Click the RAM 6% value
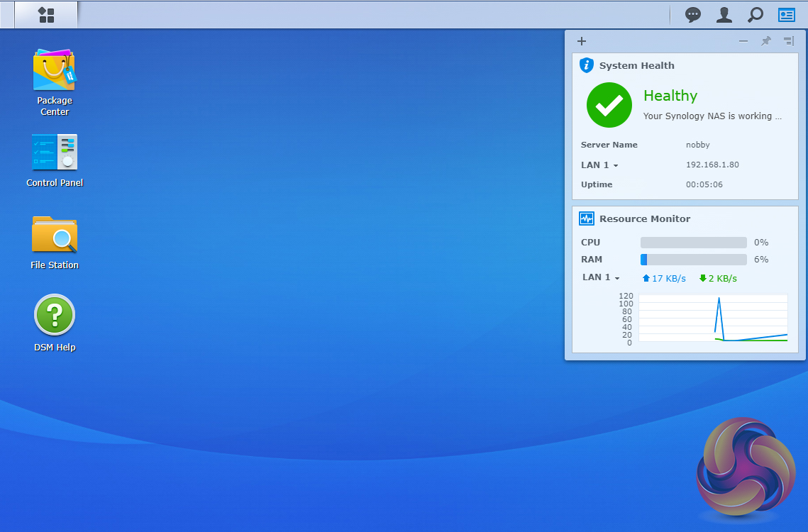Image resolution: width=808 pixels, height=532 pixels. (761, 260)
